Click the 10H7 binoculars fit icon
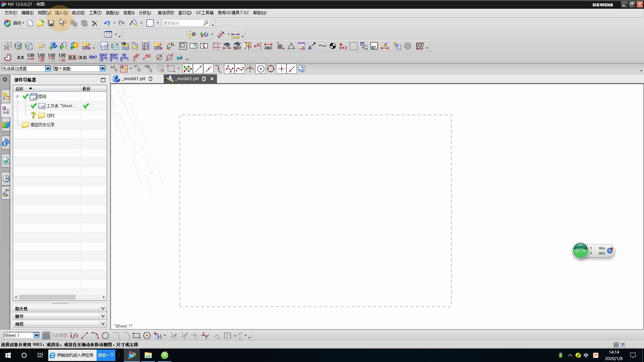The width and height of the screenshot is (644, 362). 237,46
